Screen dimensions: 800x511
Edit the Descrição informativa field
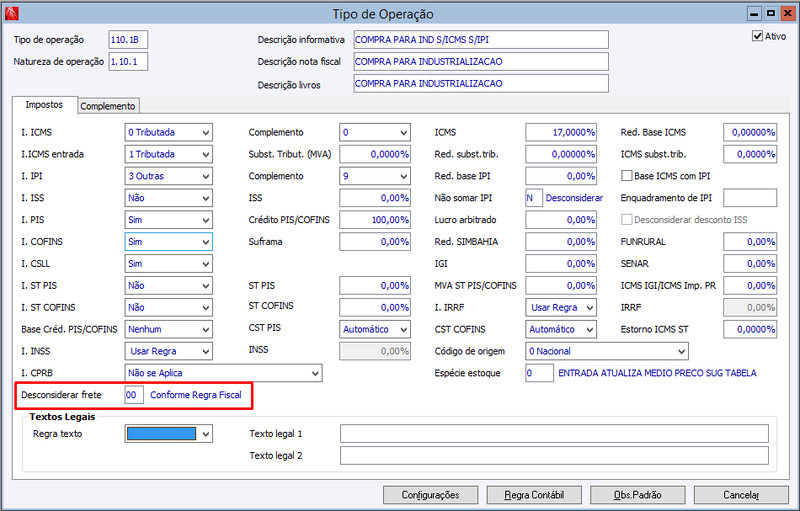481,40
